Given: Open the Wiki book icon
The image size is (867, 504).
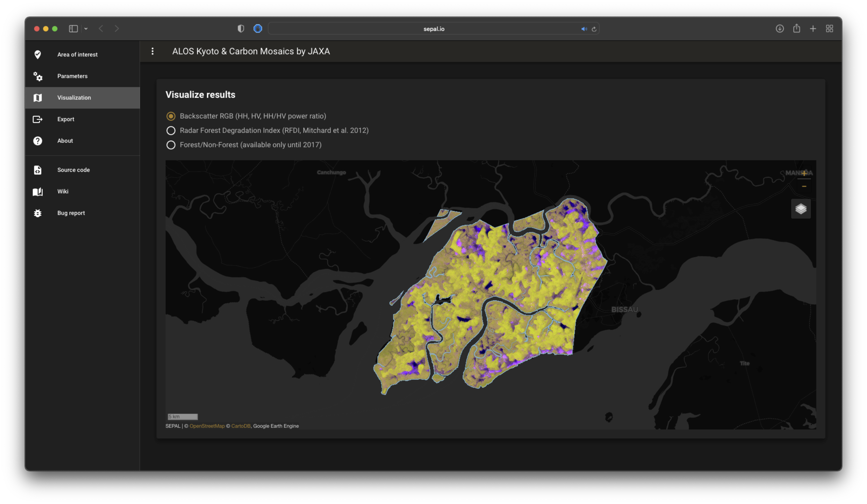Looking at the screenshot, I should click(37, 192).
